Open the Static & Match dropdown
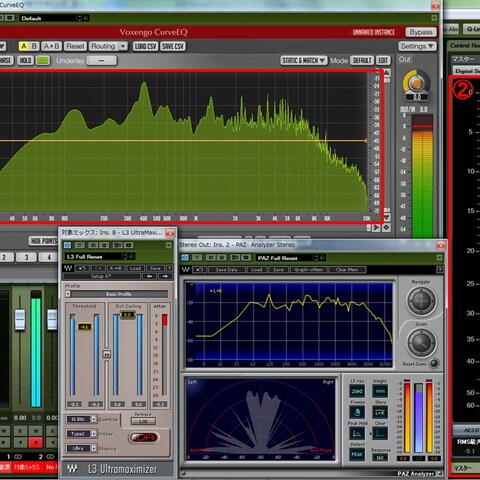Viewport: 480px width, 480px height. [x=303, y=60]
